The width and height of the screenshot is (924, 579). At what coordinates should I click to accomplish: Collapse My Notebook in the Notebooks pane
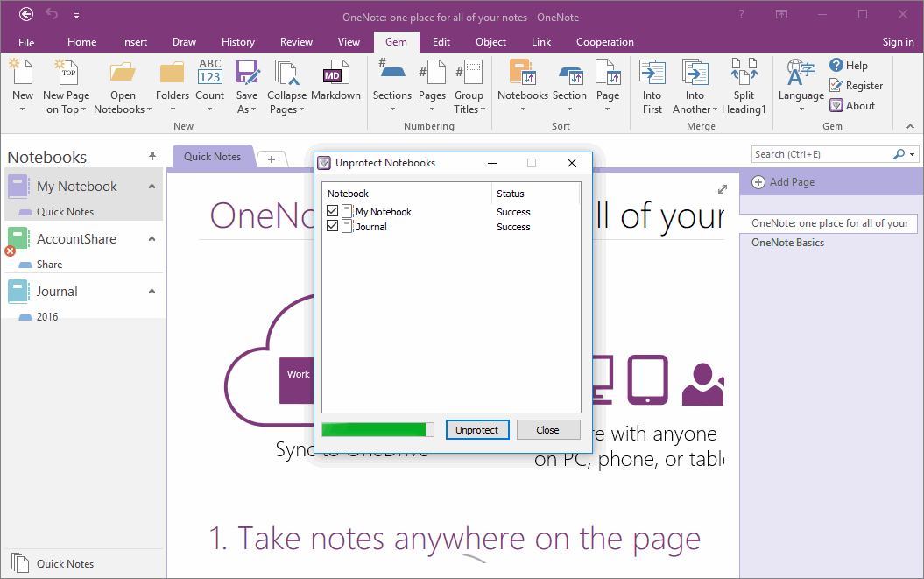152,187
